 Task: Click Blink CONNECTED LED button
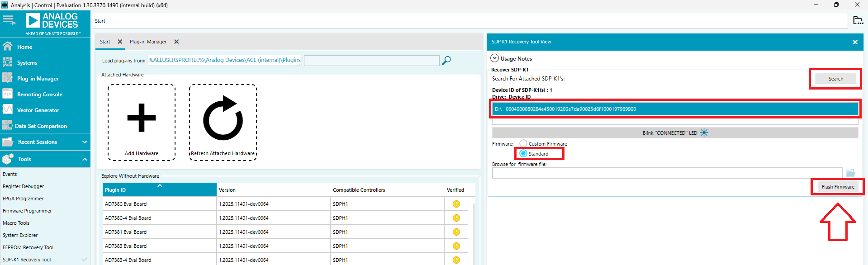675,133
